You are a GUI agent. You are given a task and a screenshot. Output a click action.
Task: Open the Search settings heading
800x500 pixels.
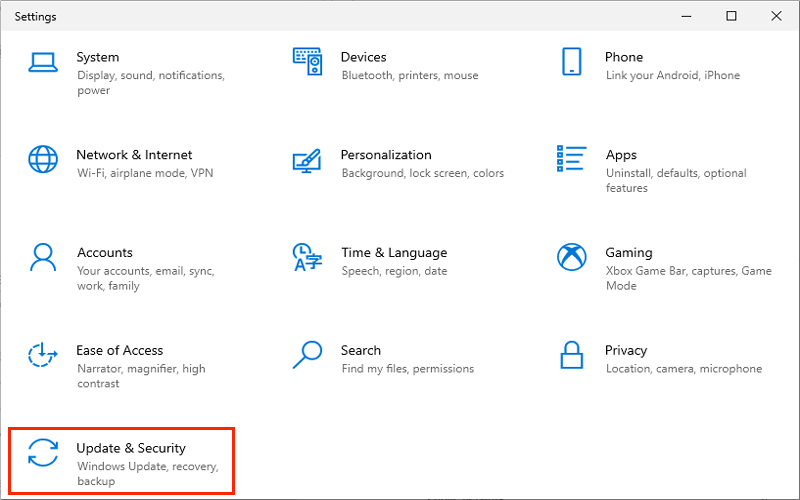pyautogui.click(x=361, y=351)
